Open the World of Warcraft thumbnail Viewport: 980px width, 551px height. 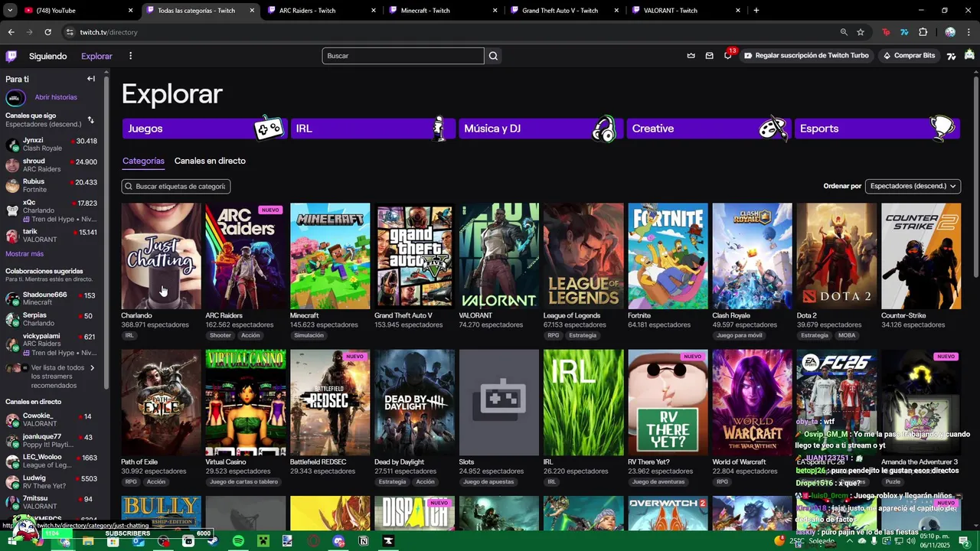click(x=753, y=403)
